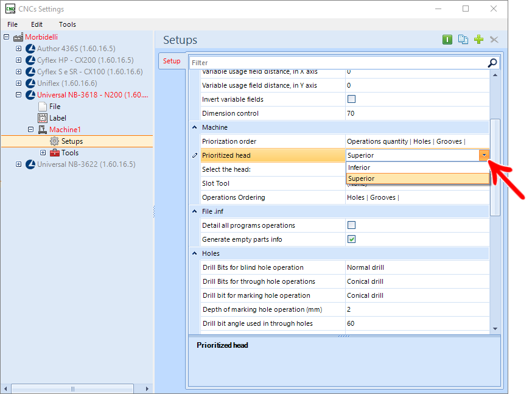
Task: Click the red Tools toolbox icon
Action: tap(54, 153)
